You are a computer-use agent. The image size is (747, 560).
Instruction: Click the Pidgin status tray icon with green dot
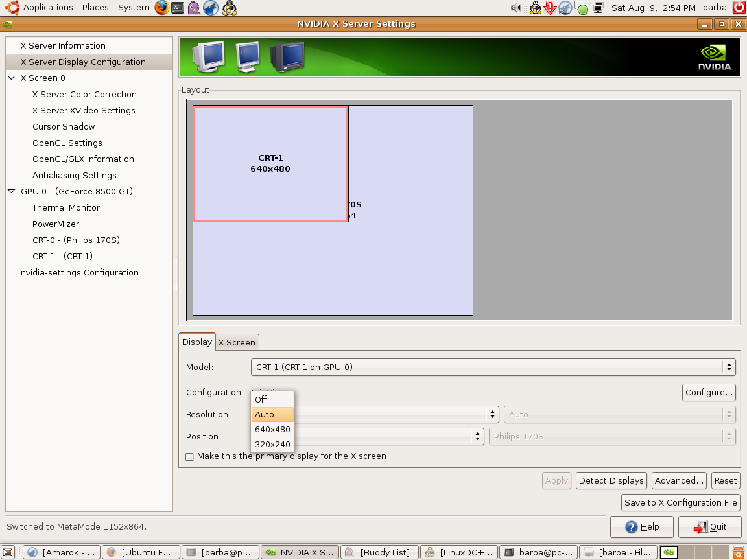pyautogui.click(x=581, y=8)
